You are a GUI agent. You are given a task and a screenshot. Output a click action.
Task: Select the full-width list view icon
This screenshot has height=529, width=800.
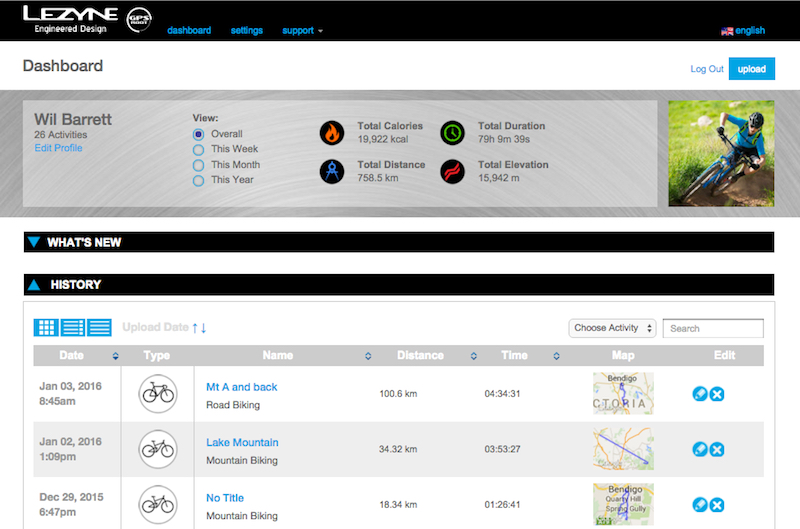(x=99, y=328)
